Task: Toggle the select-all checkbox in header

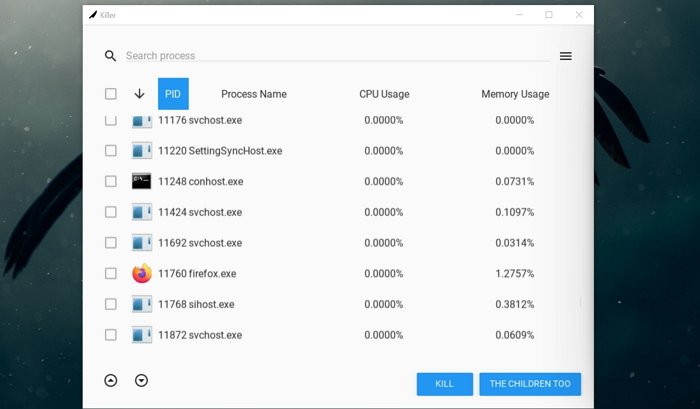Action: coord(111,94)
